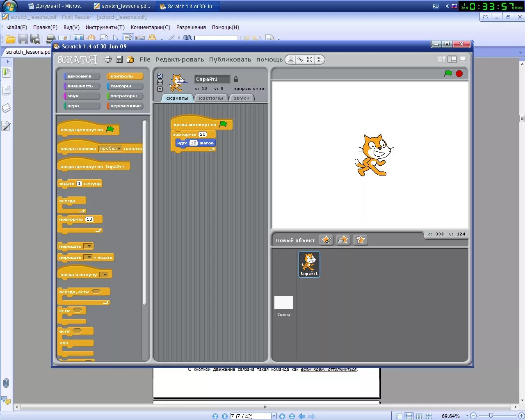Set sprite rotation style to left-right flip

click(x=160, y=82)
